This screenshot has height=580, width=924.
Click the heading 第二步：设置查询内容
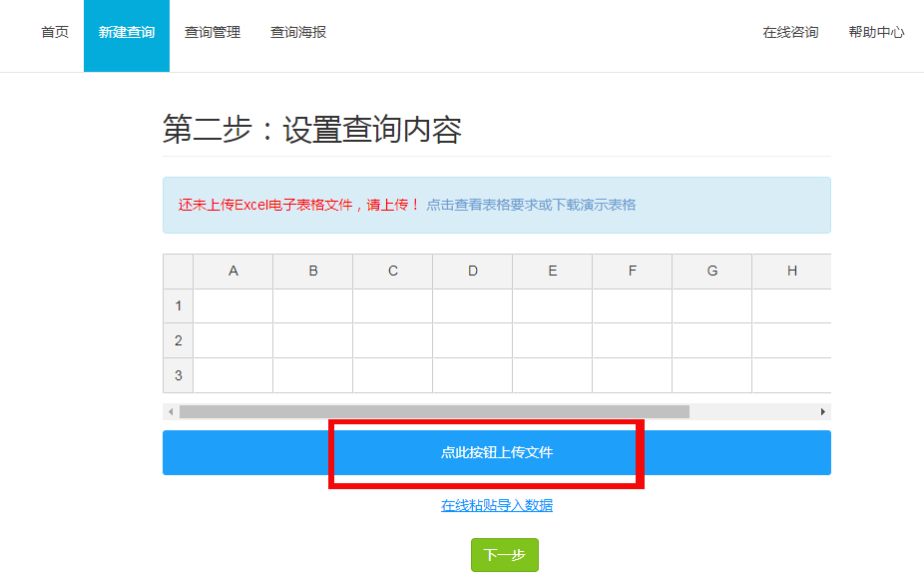(311, 129)
